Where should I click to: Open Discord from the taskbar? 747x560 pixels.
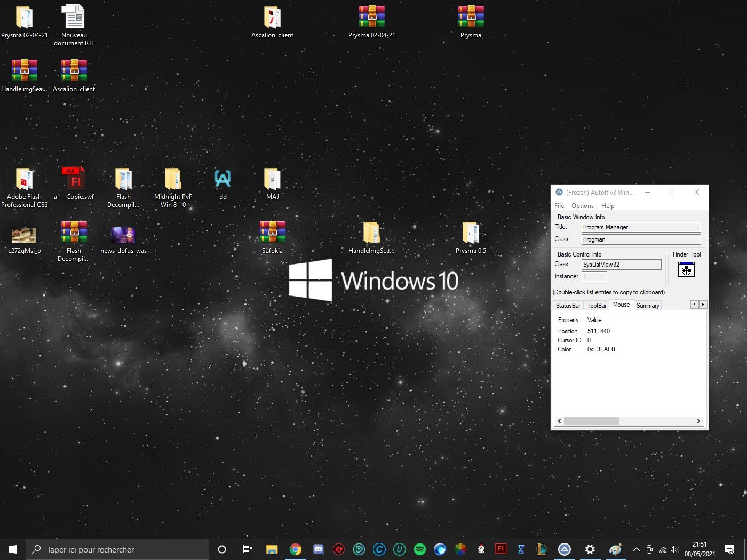(x=319, y=549)
